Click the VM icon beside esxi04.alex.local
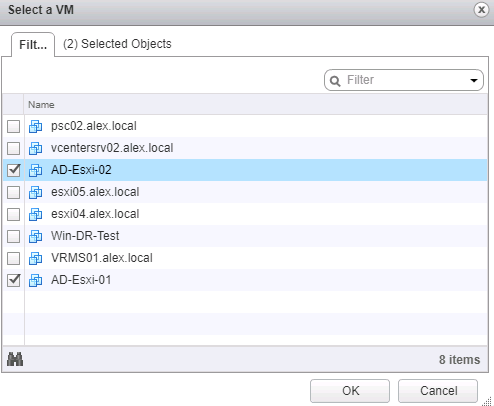The image size is (494, 406). coord(35,214)
